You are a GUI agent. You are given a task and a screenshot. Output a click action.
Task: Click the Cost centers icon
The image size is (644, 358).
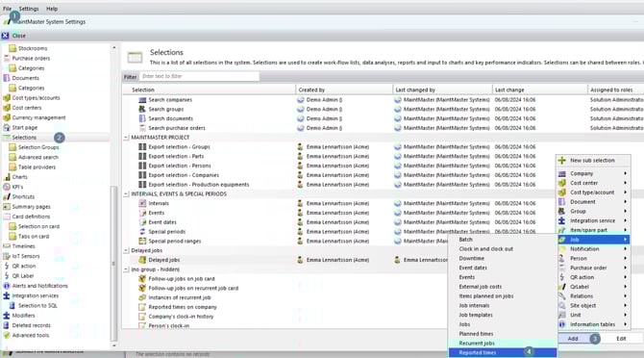coord(7,108)
